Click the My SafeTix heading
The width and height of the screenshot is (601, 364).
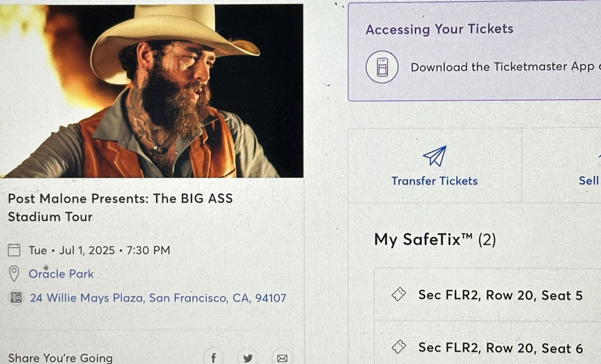pyautogui.click(x=434, y=239)
